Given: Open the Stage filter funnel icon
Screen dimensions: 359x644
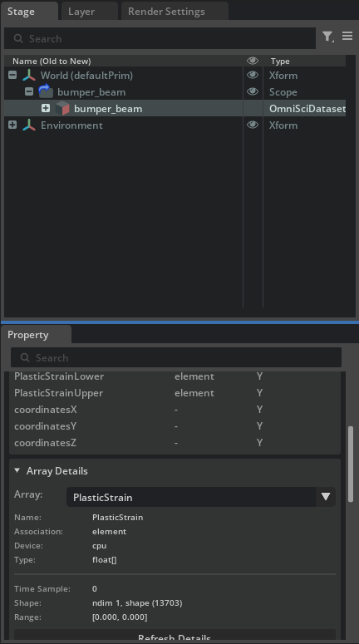Looking at the screenshot, I should pyautogui.click(x=327, y=37).
